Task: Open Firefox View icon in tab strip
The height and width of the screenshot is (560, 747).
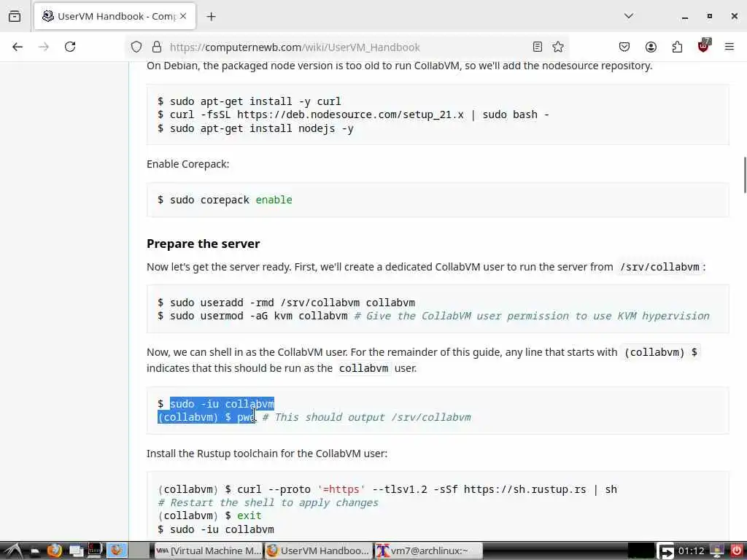Action: point(15,16)
